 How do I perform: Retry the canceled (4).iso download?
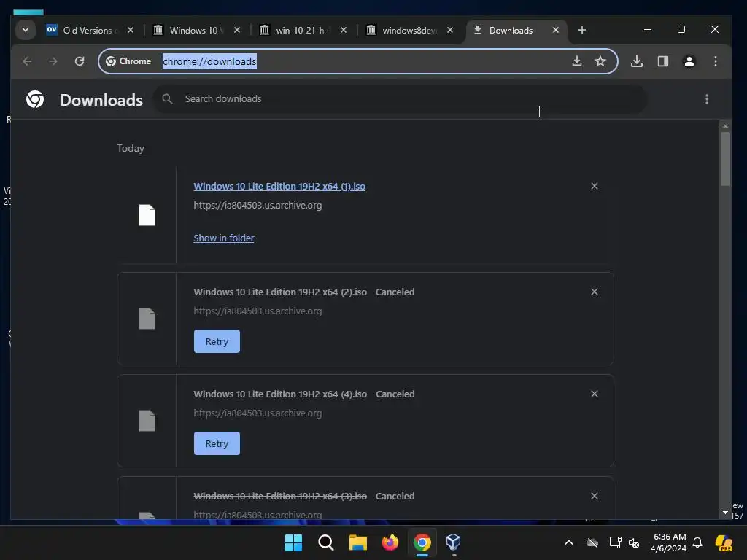coord(217,443)
